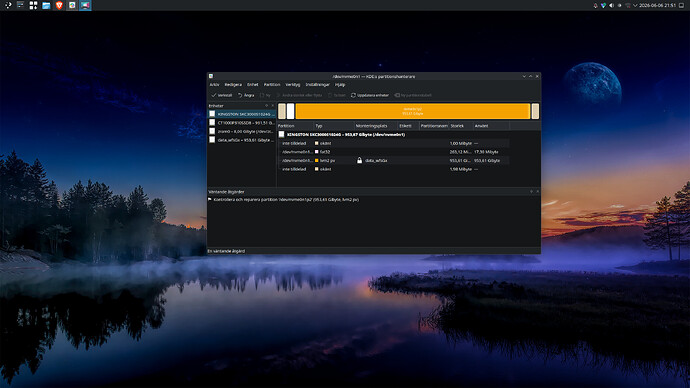Click the pending check and repair operation entry
The width and height of the screenshot is (690, 388).
(286, 199)
